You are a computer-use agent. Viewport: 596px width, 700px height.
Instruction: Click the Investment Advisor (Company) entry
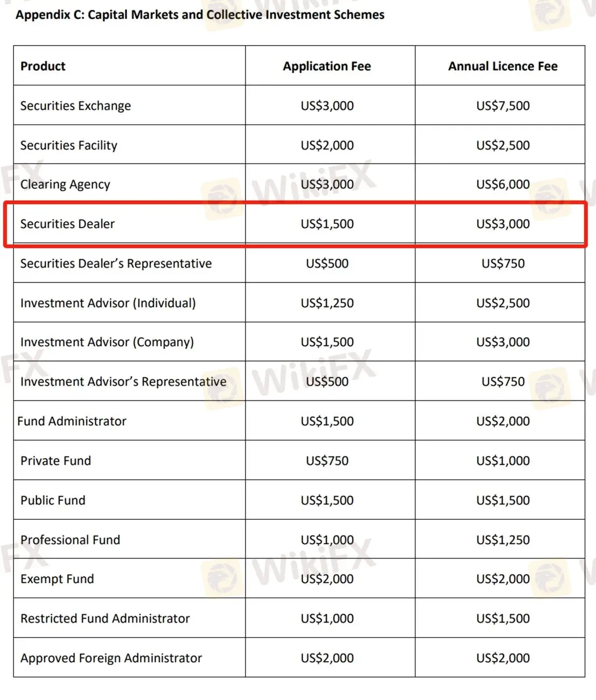[x=107, y=342]
